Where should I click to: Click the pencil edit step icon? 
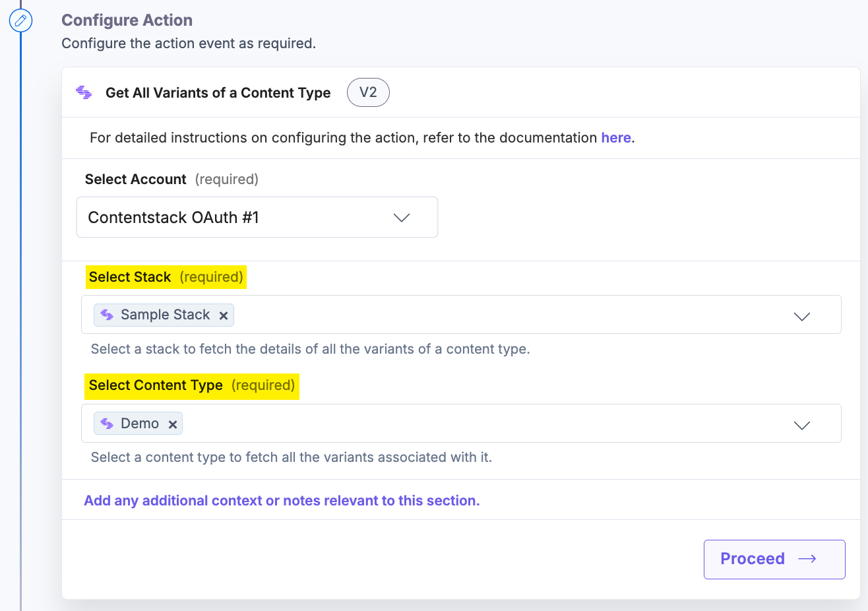[x=20, y=20]
